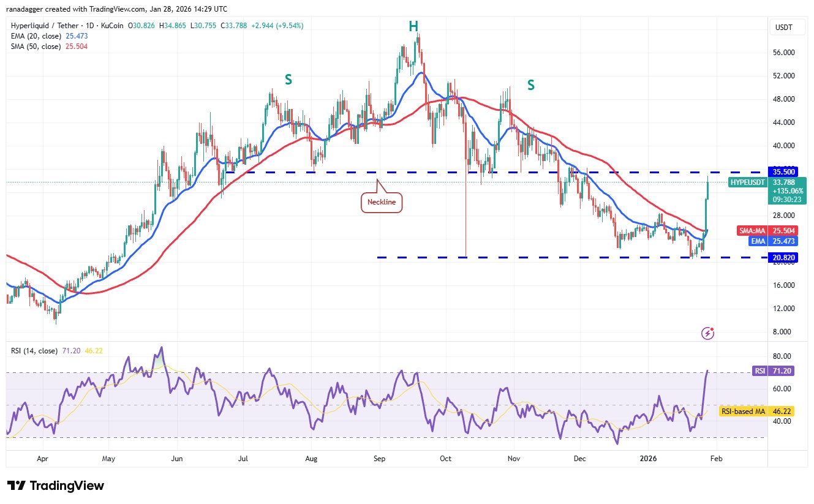Click the right shoulder S label near November
This screenshot has height=504, width=814.
click(530, 85)
